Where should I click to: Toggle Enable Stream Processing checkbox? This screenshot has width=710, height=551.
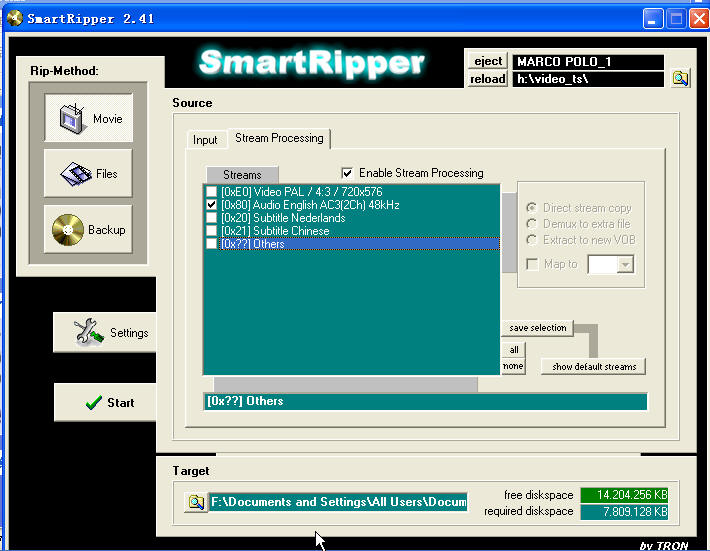click(x=347, y=173)
